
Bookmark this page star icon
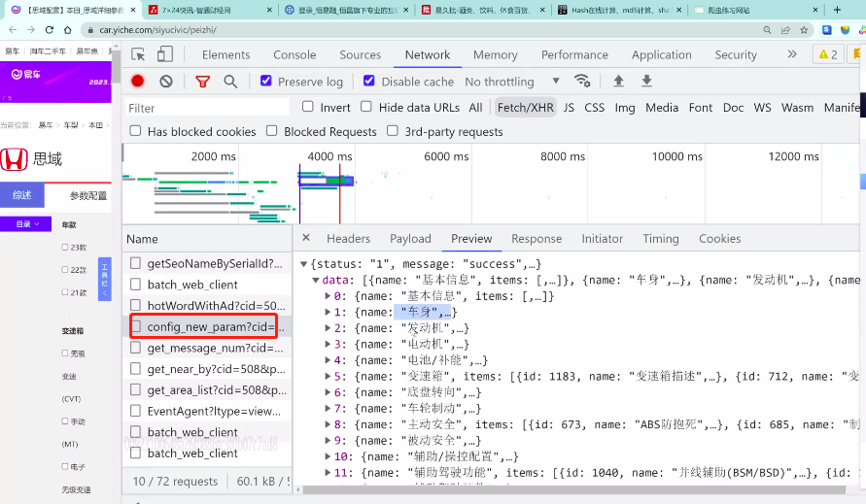[x=804, y=30]
